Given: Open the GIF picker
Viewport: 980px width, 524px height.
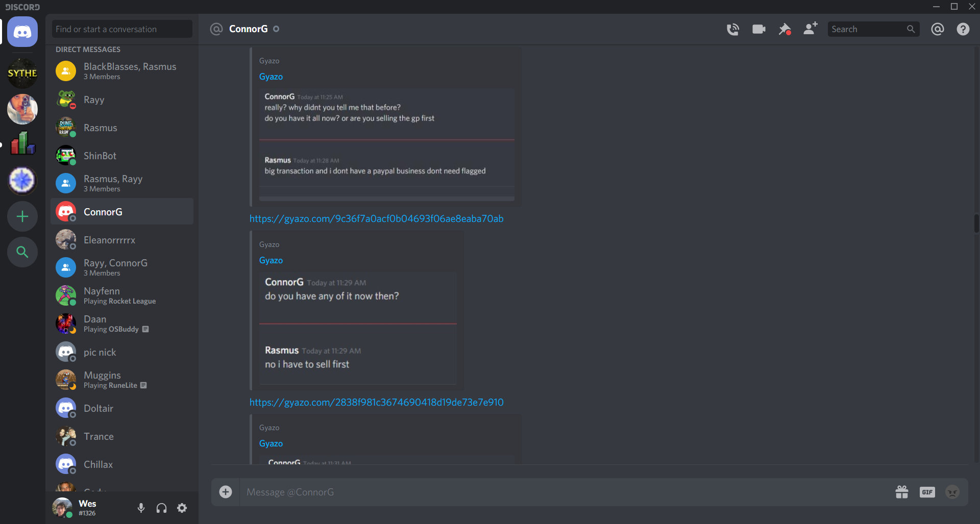Looking at the screenshot, I should (927, 492).
